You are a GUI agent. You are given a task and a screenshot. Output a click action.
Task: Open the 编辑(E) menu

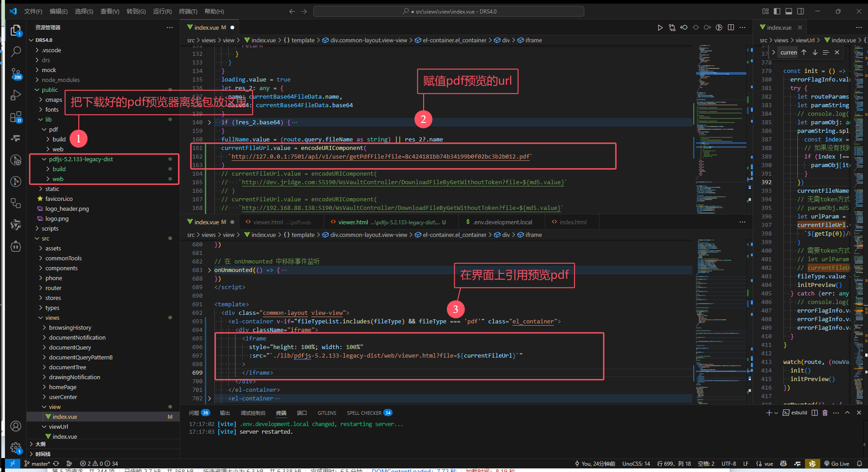pos(59,11)
